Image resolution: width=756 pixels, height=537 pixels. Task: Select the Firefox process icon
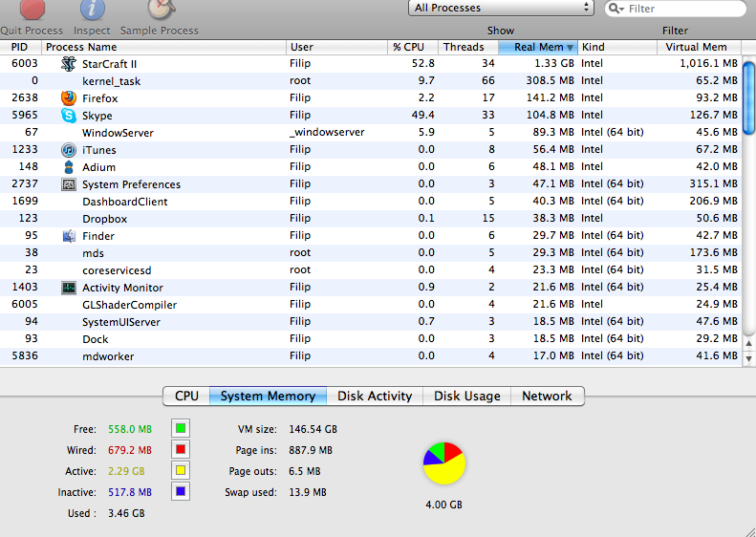[69, 97]
